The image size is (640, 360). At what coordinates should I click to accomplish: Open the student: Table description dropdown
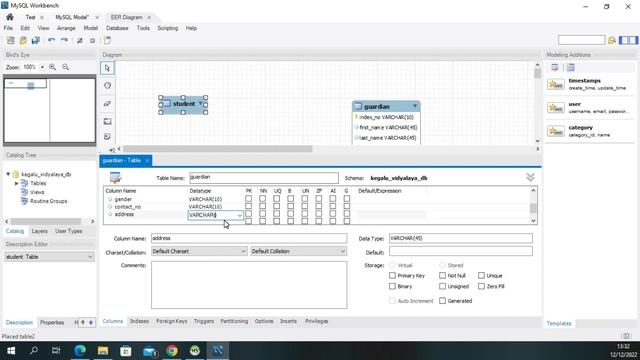[49, 257]
